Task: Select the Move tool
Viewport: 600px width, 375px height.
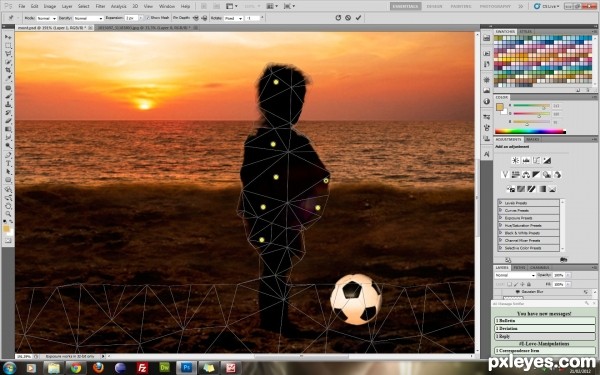Action: [x=8, y=37]
